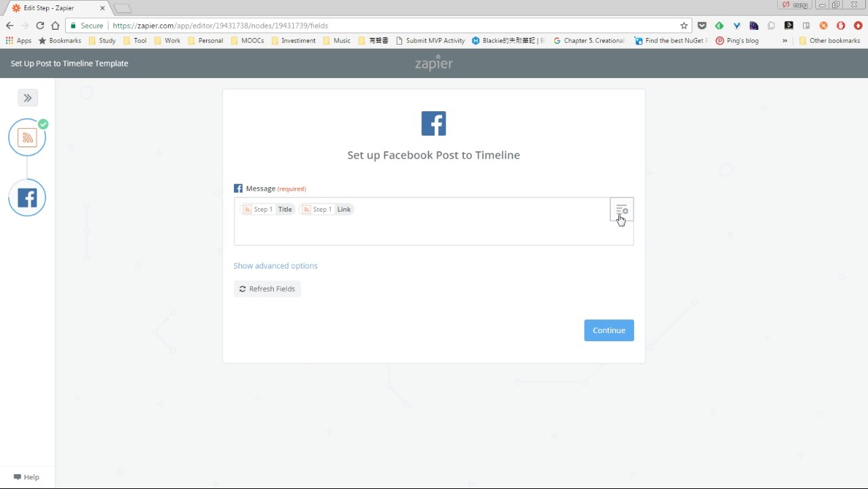Go back with browser back arrow

[9, 26]
